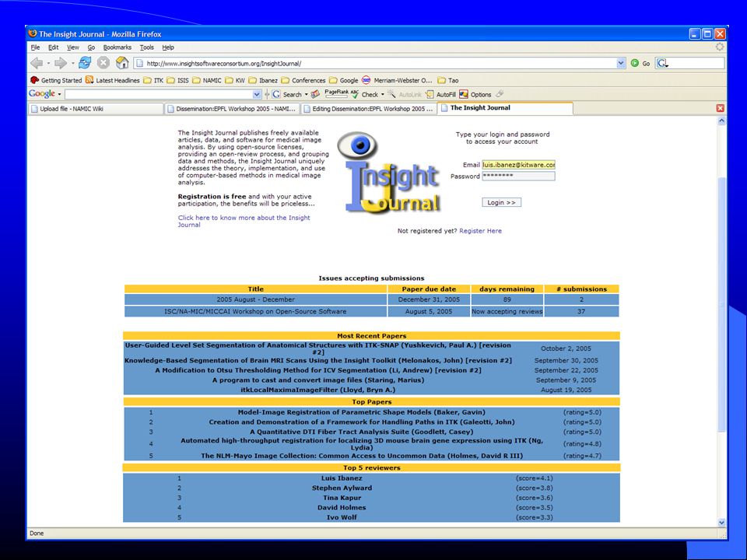Open A program to cast and convert image files

point(317,380)
